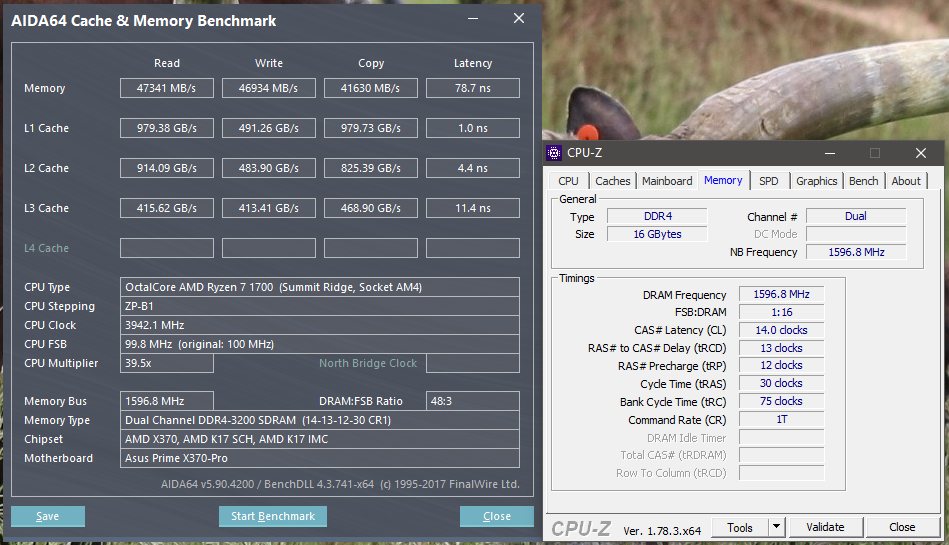The height and width of the screenshot is (545, 949).
Task: Click the Close button in AIDA64 window
Action: coord(497,517)
